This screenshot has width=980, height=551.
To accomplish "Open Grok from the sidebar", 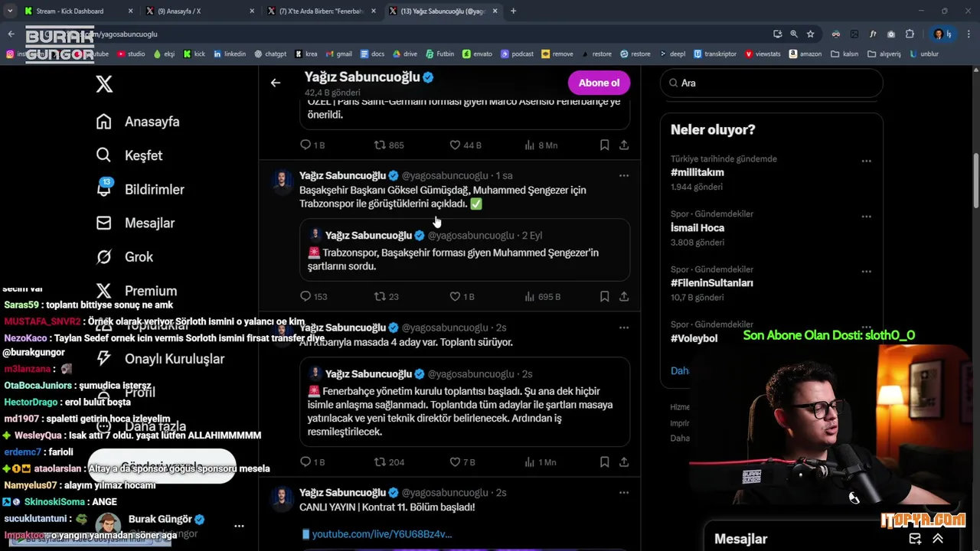I will click(124, 256).
